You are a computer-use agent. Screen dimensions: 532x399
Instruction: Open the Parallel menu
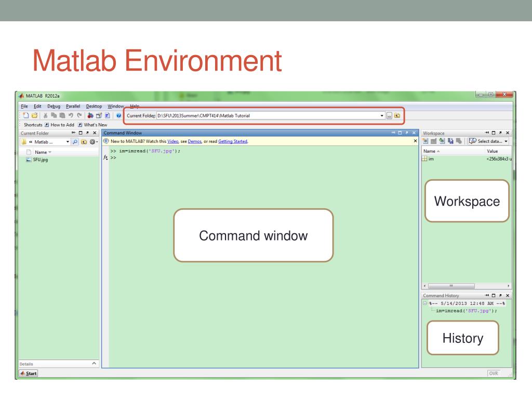pos(73,106)
